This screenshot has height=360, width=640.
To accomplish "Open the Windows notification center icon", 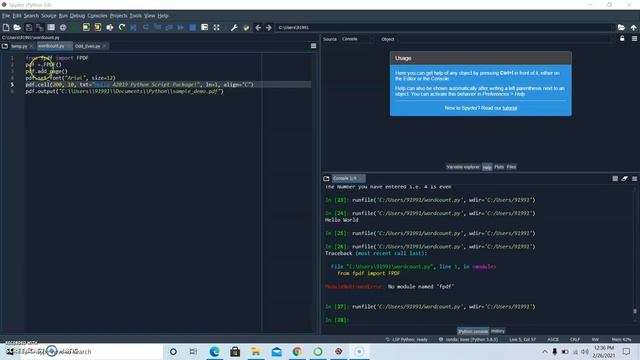I will (627, 351).
